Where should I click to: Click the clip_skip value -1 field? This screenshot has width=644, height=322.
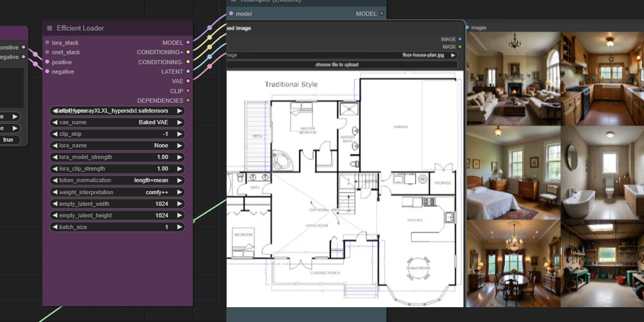pos(165,134)
